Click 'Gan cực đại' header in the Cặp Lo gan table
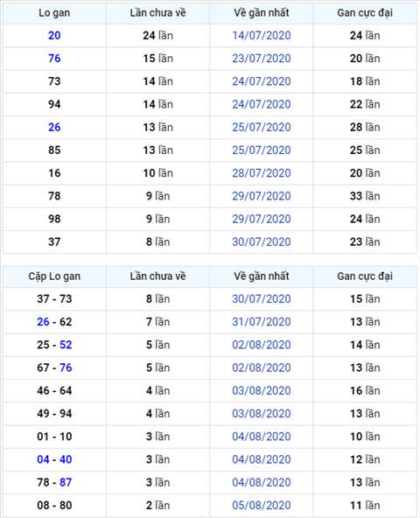Viewport: 420px width, 518px height. tap(365, 276)
